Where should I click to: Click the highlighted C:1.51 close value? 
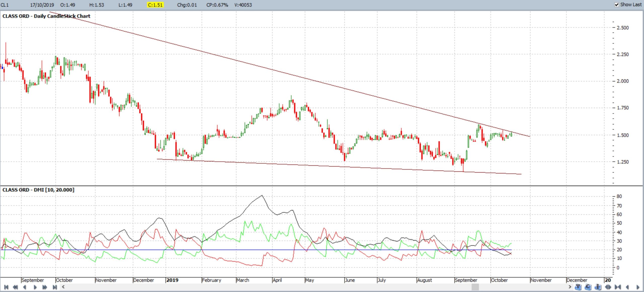coord(155,5)
